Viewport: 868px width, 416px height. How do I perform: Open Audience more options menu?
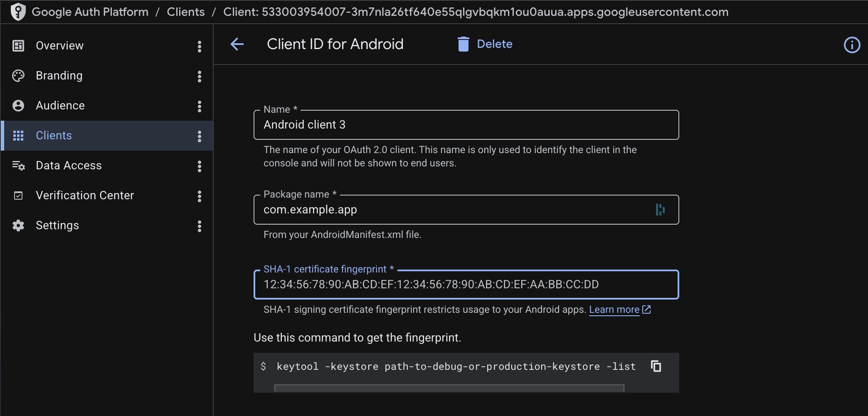(200, 106)
